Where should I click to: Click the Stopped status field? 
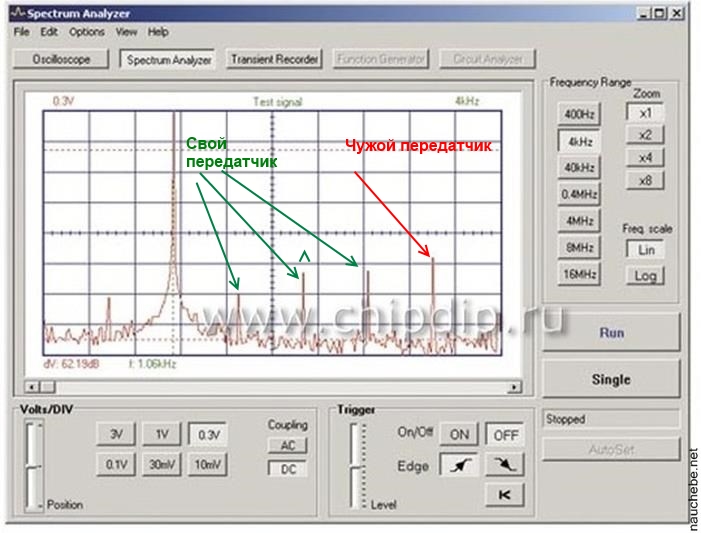(611, 419)
